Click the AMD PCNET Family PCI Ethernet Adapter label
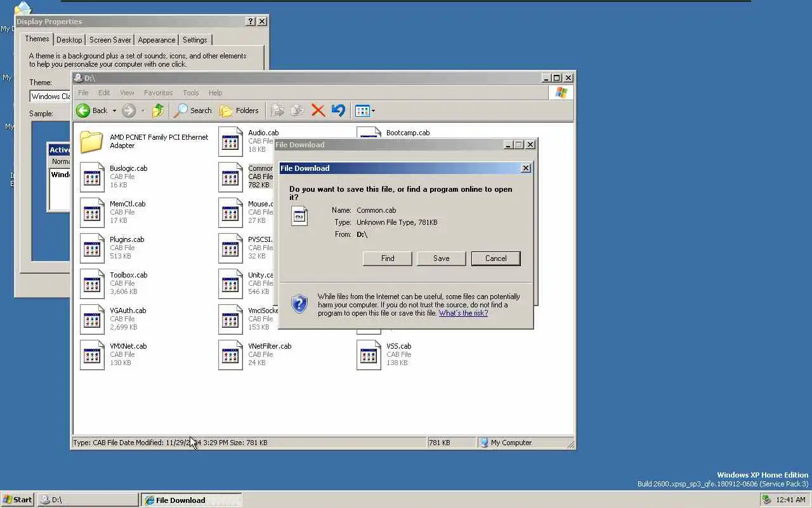The image size is (812, 508). (159, 141)
